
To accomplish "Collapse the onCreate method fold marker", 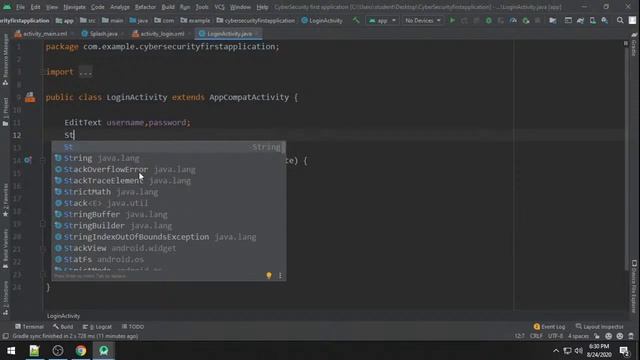I will (x=43, y=160).
